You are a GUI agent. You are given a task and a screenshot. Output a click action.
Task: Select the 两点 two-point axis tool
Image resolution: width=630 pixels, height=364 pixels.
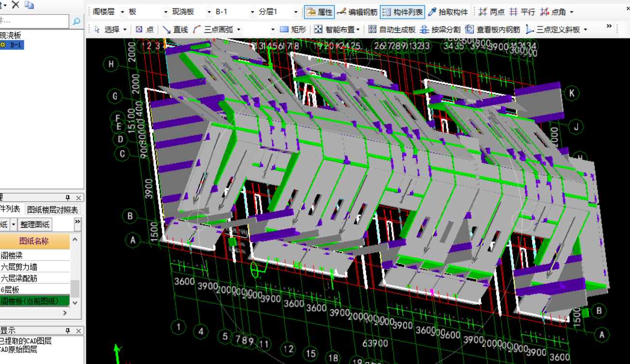coord(491,12)
